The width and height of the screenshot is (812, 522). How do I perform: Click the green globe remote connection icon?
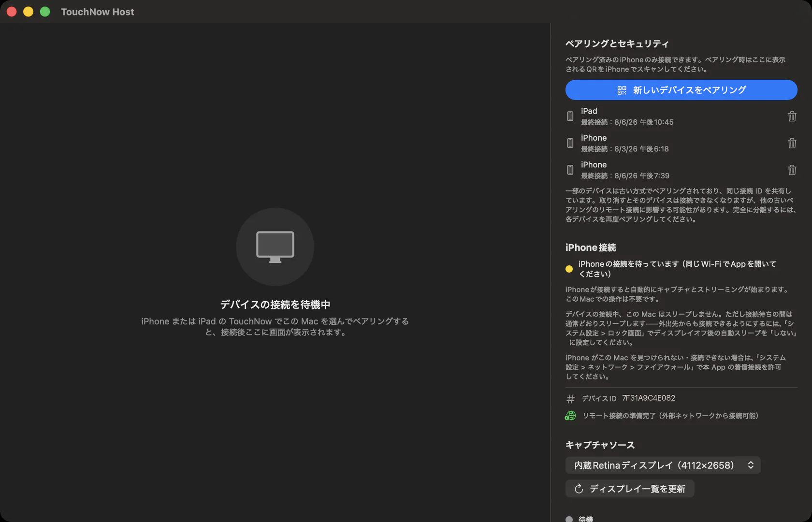tap(570, 416)
